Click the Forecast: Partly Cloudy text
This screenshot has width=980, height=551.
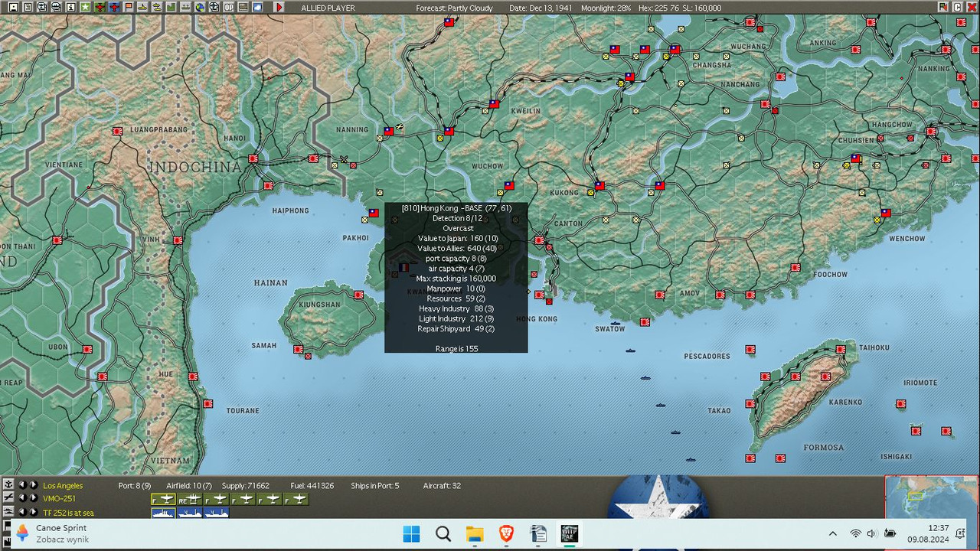pyautogui.click(x=455, y=8)
